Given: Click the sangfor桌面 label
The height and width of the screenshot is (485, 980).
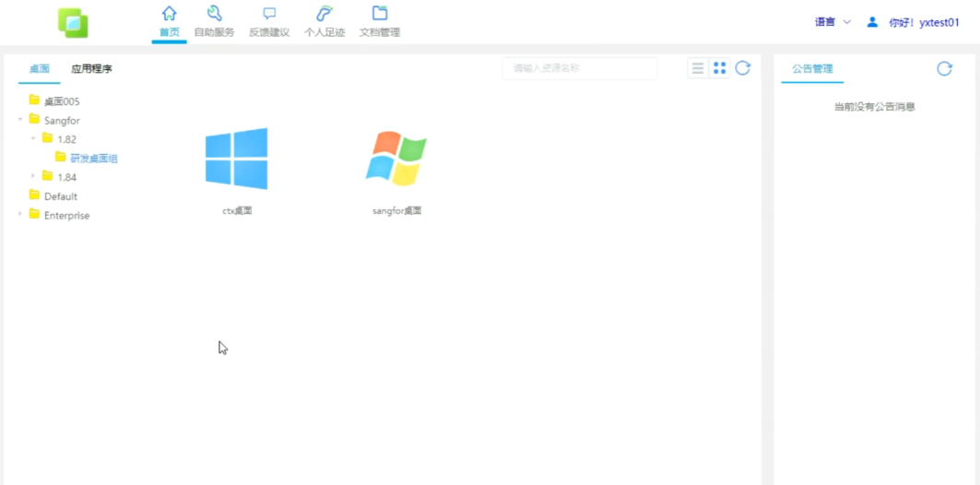Looking at the screenshot, I should click(396, 211).
